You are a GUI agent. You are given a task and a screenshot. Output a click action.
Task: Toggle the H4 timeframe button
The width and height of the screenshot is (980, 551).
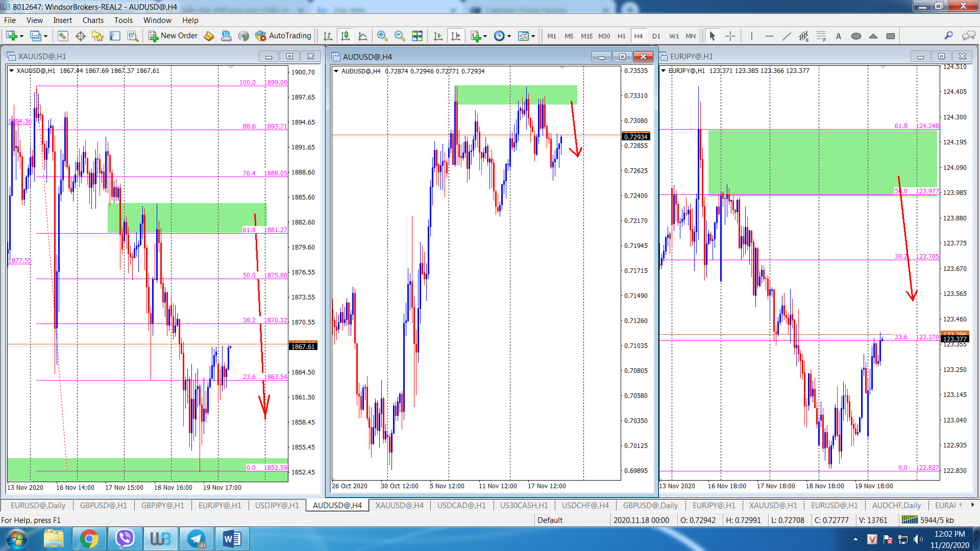639,36
